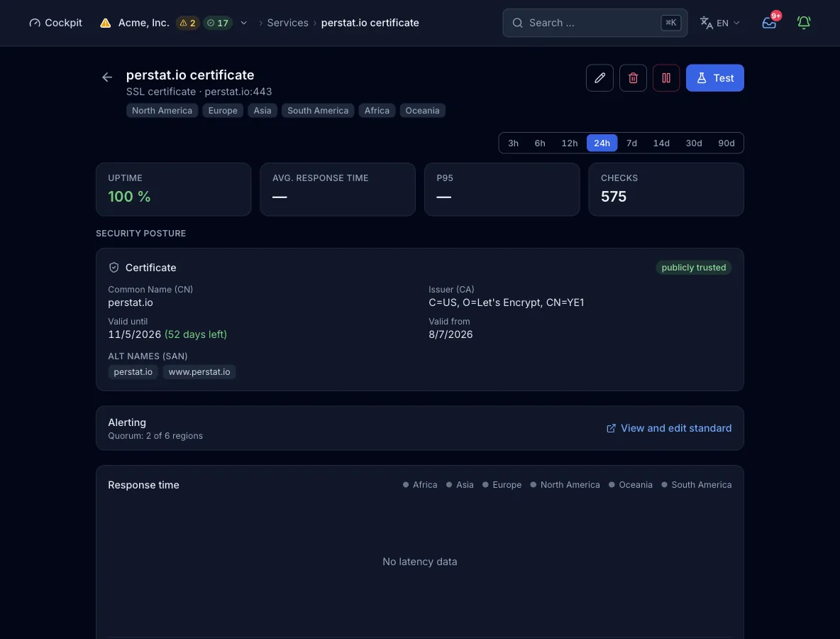Click the Quorum: 2 of 6 regions text

(x=155, y=436)
